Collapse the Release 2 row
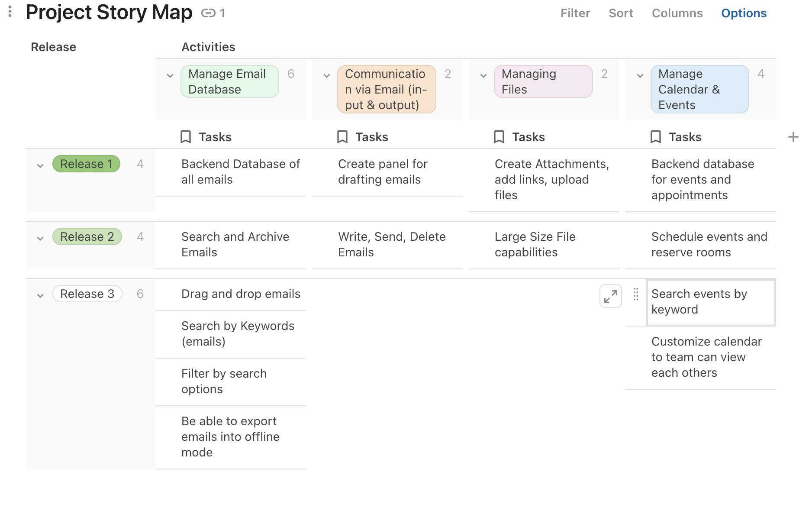 [x=40, y=238]
